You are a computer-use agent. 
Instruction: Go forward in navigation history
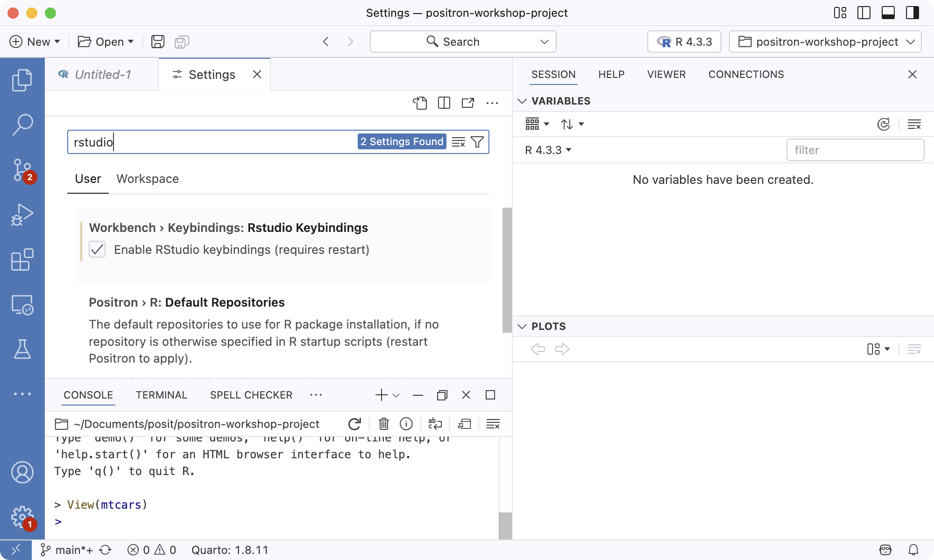(350, 42)
